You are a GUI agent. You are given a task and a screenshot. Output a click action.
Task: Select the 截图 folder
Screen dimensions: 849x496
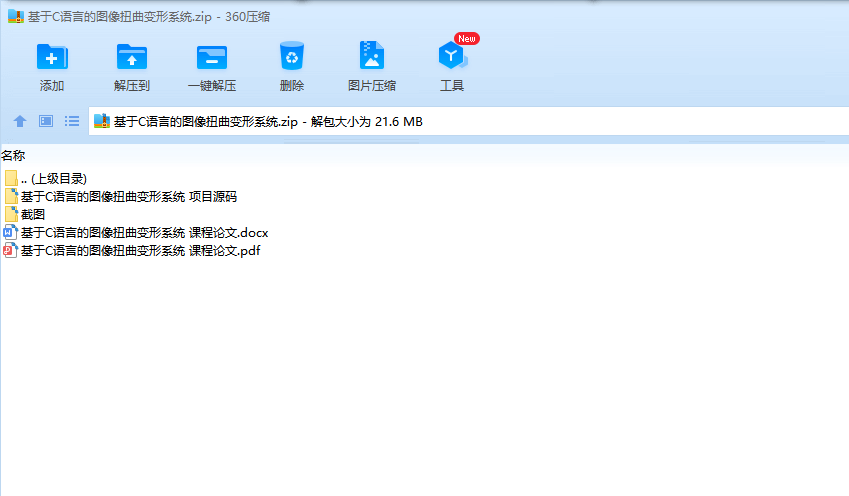[x=24, y=214]
